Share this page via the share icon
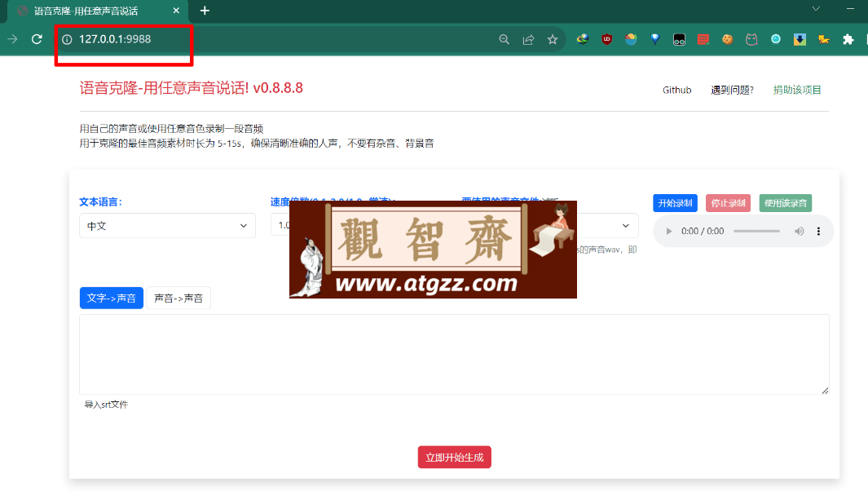 (528, 39)
